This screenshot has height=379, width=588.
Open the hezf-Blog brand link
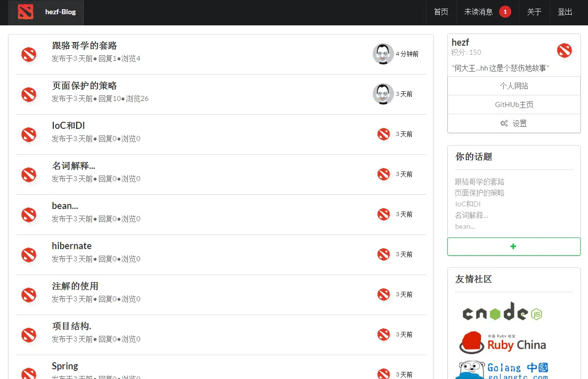point(60,12)
